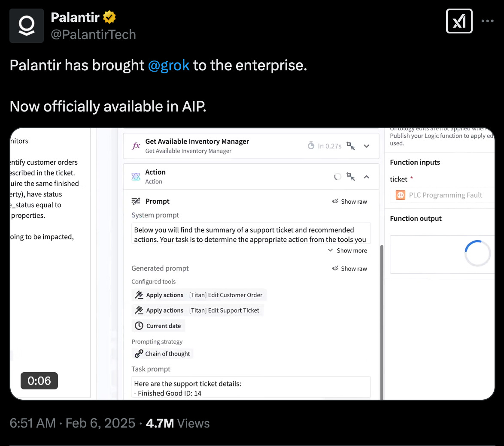
Task: Click the Function output heading
Action: (x=416, y=218)
